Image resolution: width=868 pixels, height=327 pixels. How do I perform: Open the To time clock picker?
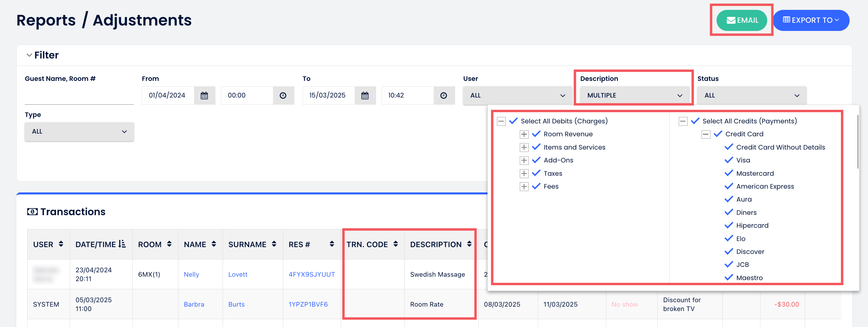coord(444,96)
